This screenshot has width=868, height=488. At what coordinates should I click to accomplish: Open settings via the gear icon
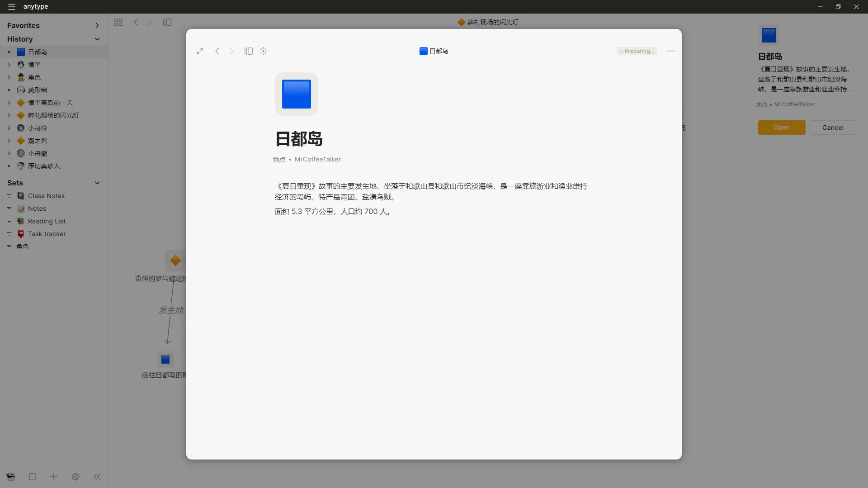(75, 477)
